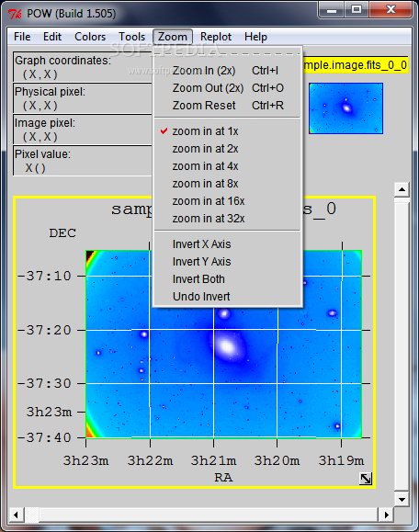Select zoom in at 8x option
This screenshot has height=532, width=419.
[227, 184]
